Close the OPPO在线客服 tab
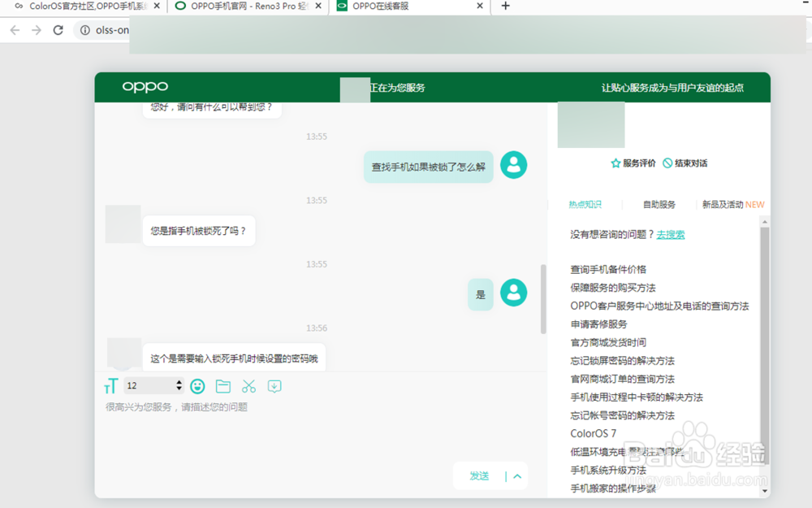 coord(480,6)
